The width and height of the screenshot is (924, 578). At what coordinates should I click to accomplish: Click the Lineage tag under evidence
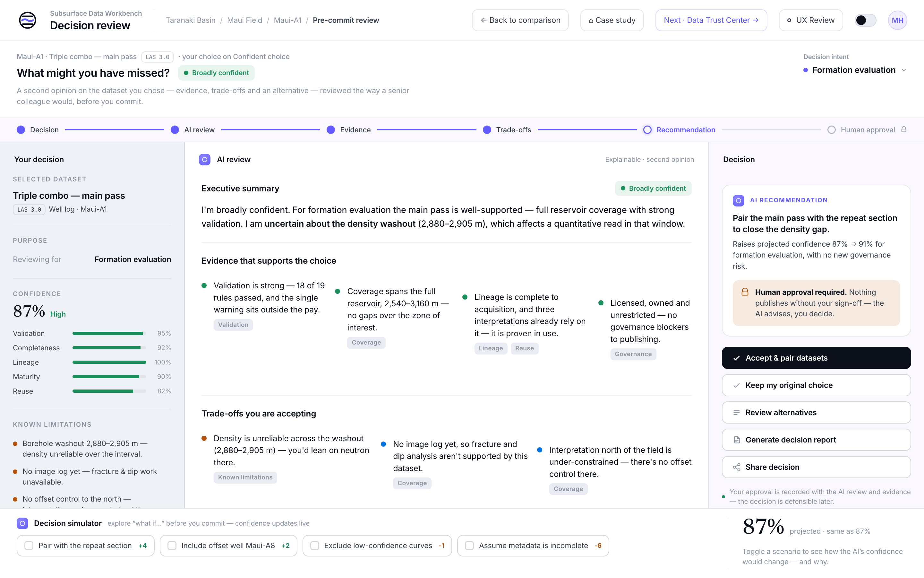(x=491, y=348)
